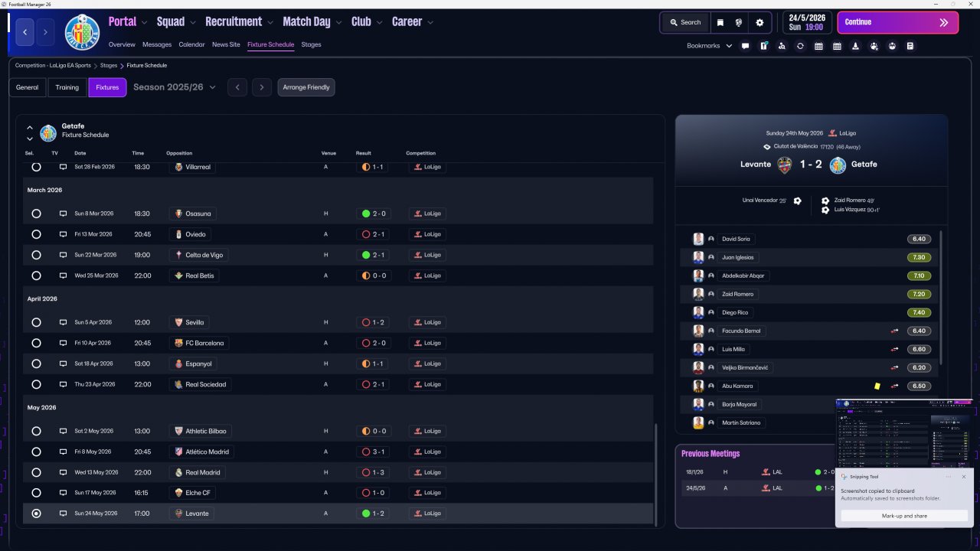
Task: Click the 2 - 0 result for Osasuna
Action: 374,214
